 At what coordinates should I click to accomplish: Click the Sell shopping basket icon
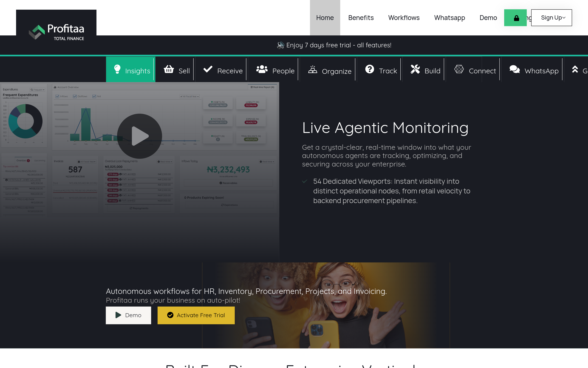(169, 69)
